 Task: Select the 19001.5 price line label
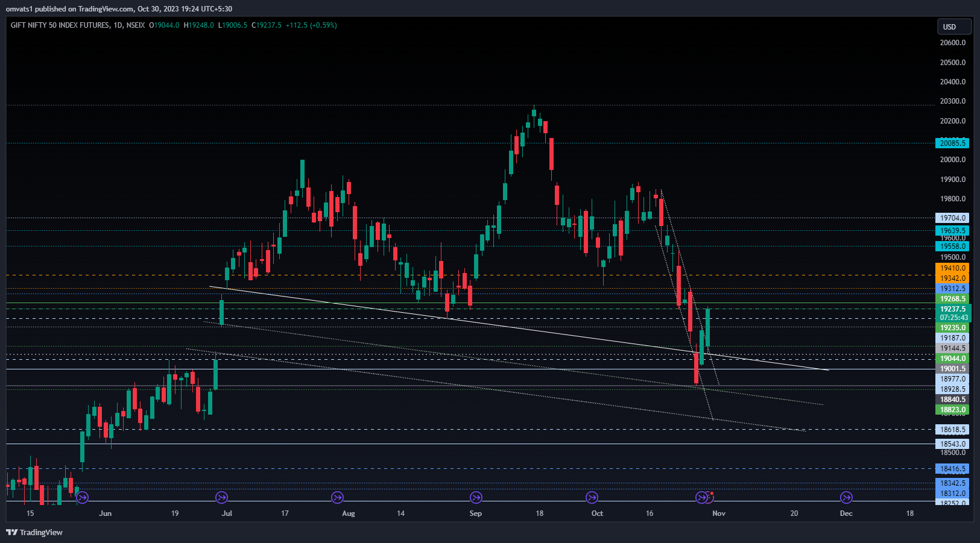pyautogui.click(x=952, y=369)
